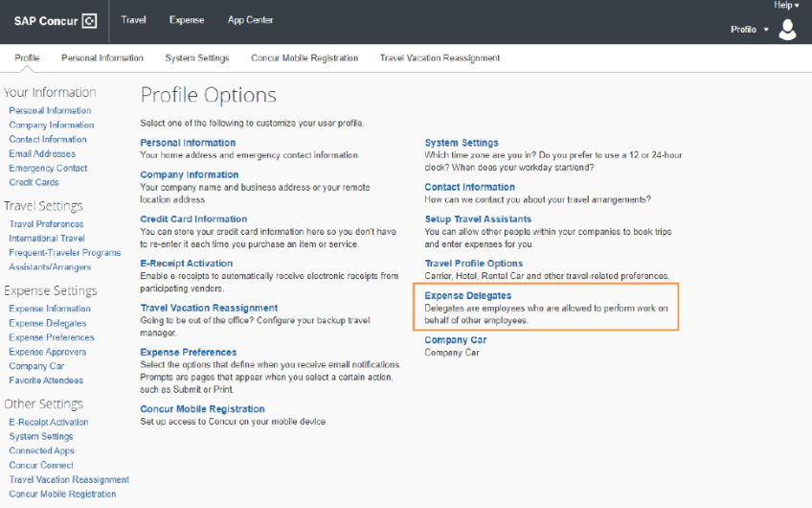Click the SAP Concur logo
The width and height of the screenshot is (812, 508).
(56, 20)
